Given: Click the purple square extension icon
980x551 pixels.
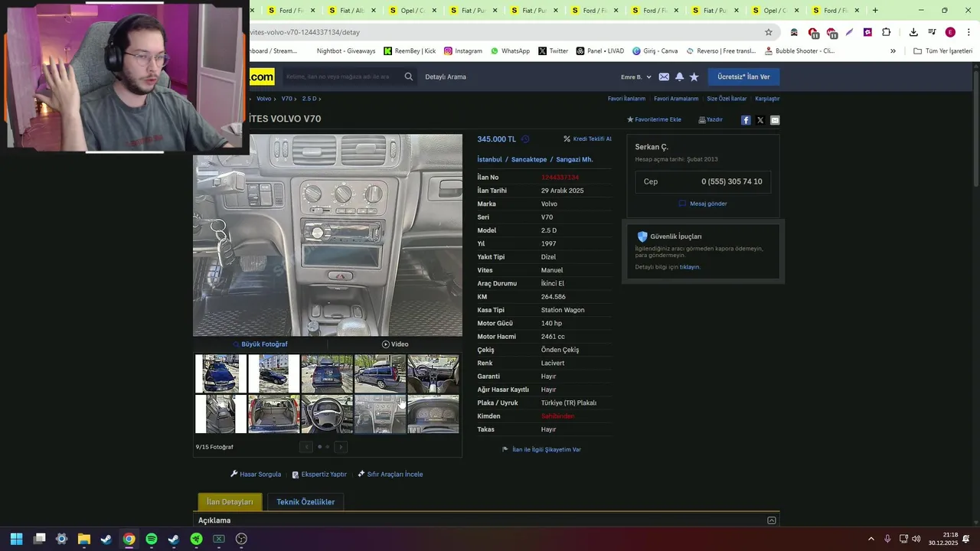Looking at the screenshot, I should (867, 32).
